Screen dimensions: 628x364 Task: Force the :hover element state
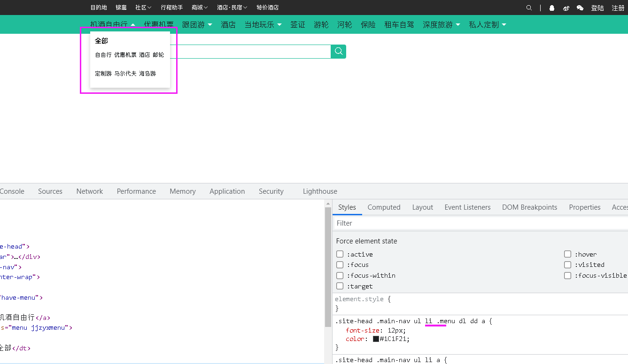[x=568, y=254]
